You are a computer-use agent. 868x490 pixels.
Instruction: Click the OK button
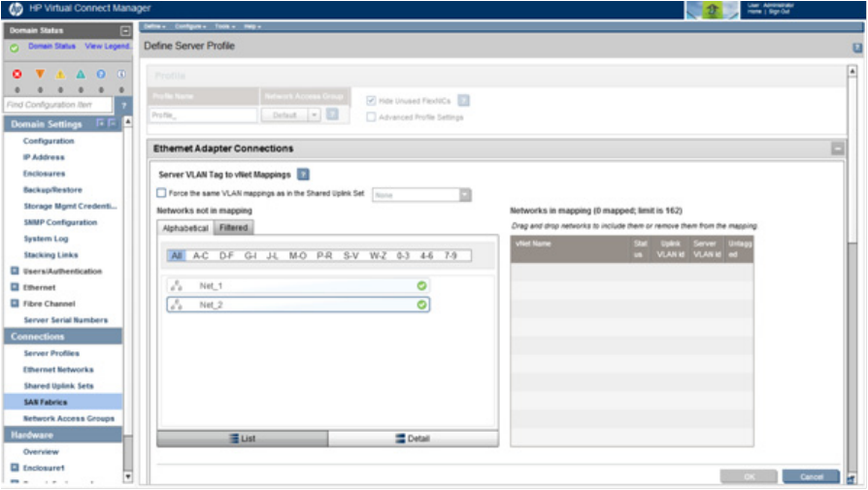[749, 476]
